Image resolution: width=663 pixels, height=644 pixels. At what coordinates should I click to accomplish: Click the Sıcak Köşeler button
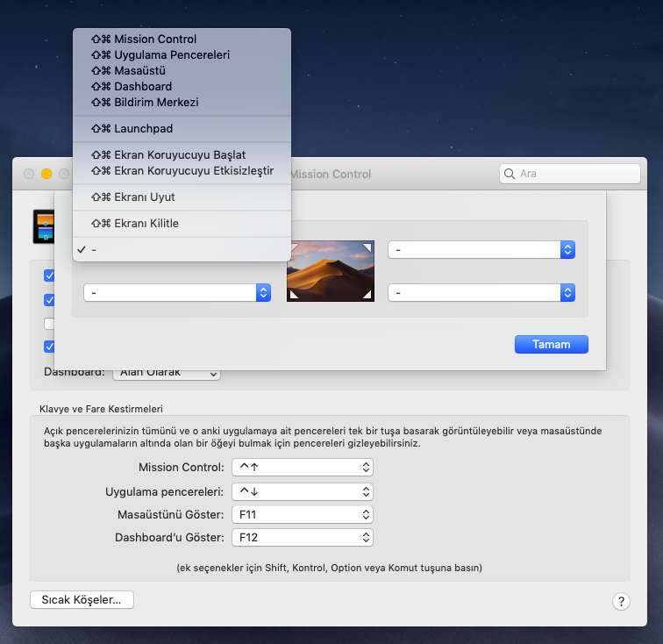82,600
